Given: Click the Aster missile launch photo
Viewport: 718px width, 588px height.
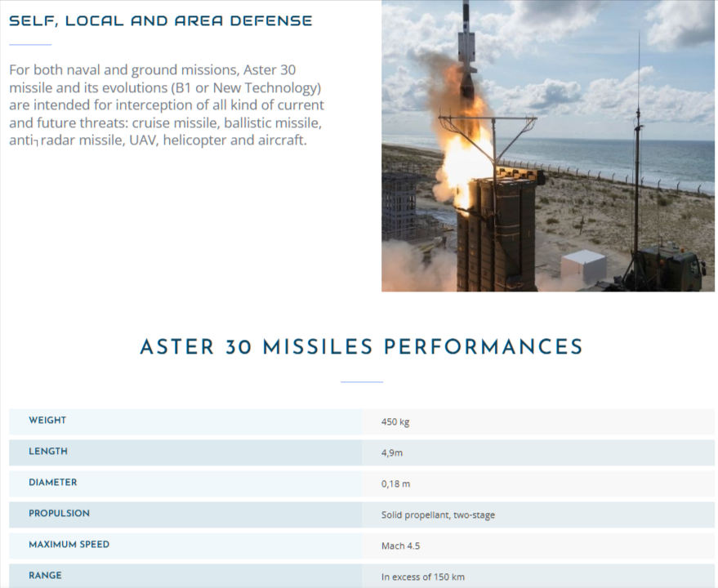Looking at the screenshot, I should pyautogui.click(x=547, y=145).
